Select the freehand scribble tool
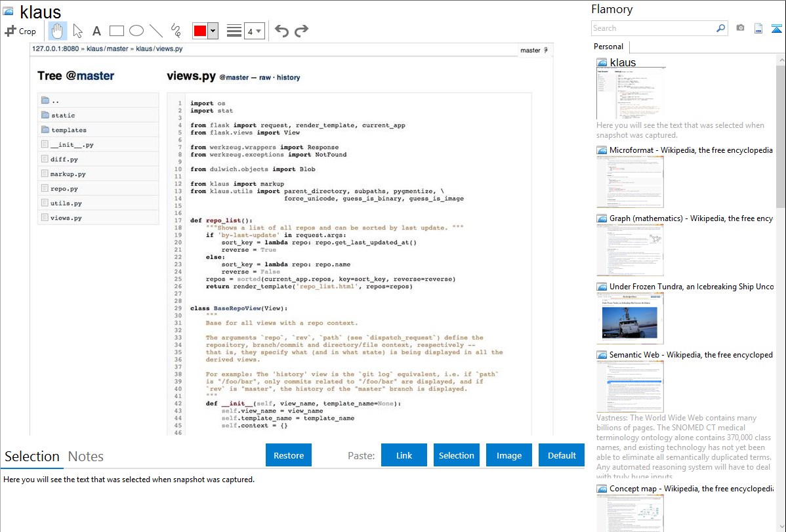This screenshot has height=532, width=786. pyautogui.click(x=175, y=31)
